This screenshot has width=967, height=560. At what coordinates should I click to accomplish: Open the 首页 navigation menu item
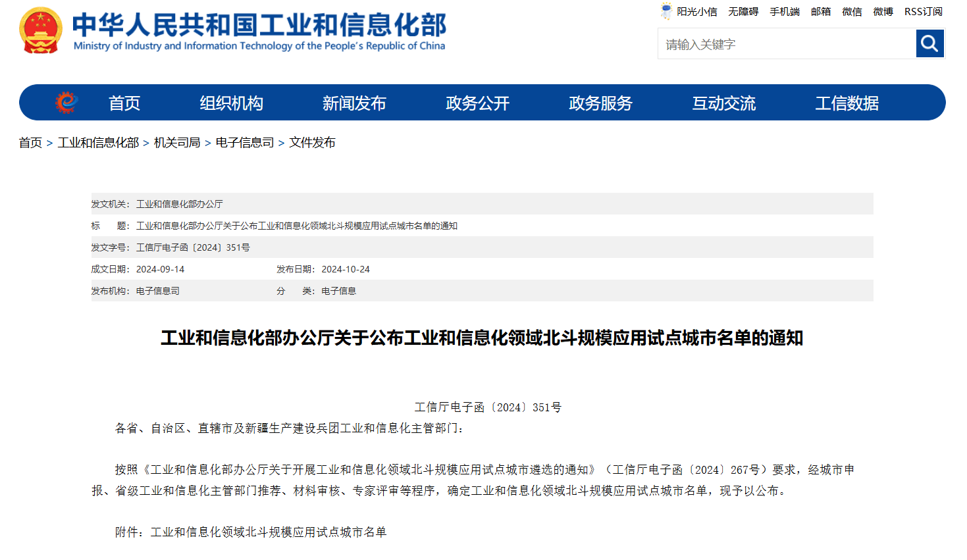click(x=124, y=103)
